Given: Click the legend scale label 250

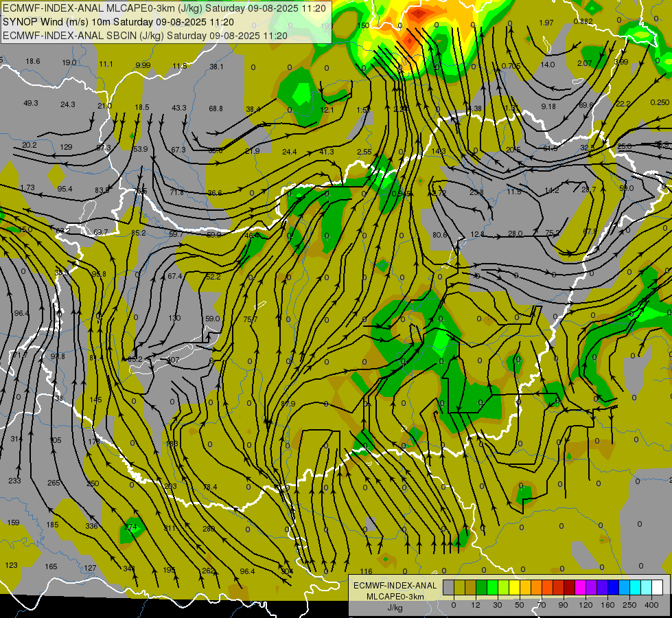Looking at the screenshot, I should pos(629,605).
